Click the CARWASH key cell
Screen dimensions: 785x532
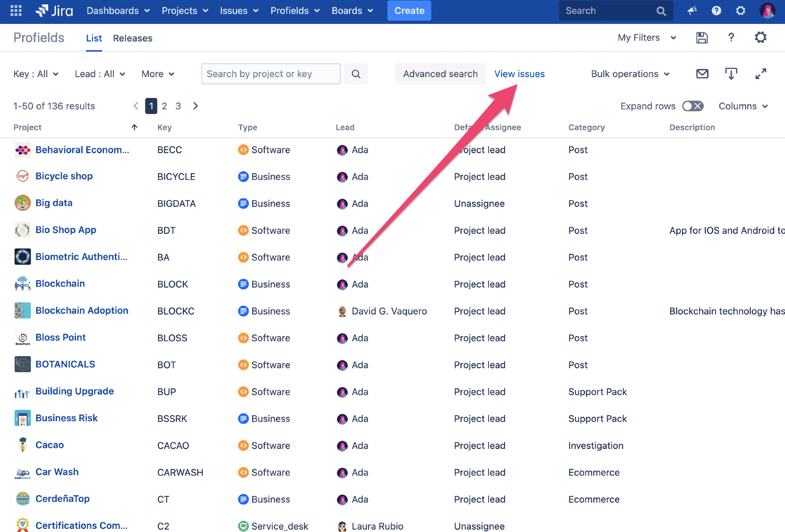[180, 472]
